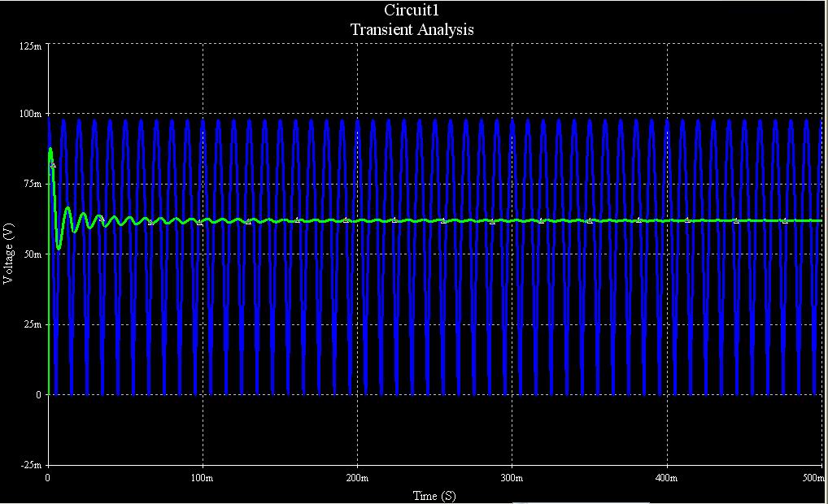Click the -25m voltage axis tick label

pyautogui.click(x=31, y=464)
